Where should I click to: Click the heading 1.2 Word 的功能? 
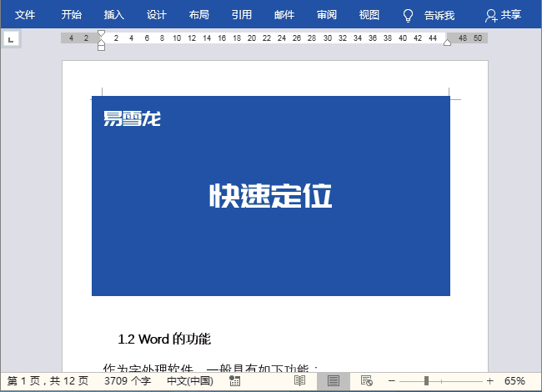click(164, 339)
